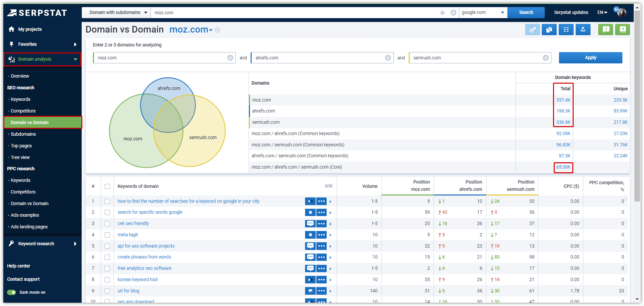Expand arrow for 'free analytics seo software' row
Viewport: 644px width, 306px height.
331,268
